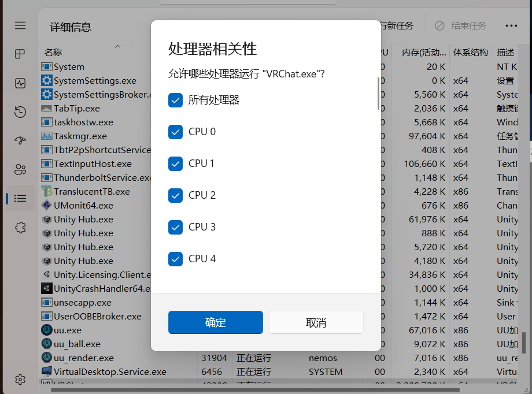The height and width of the screenshot is (394, 532).
Task: Open the more options ellipsis menu
Action: (511, 25)
